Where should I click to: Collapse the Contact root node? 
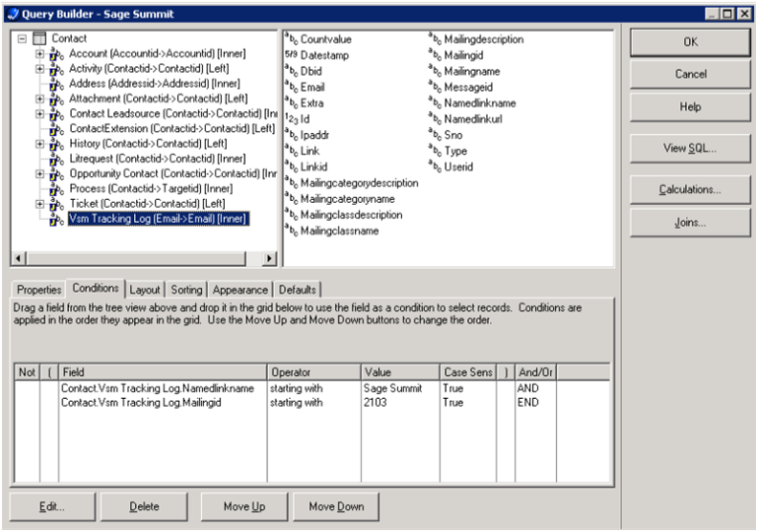coord(22,38)
